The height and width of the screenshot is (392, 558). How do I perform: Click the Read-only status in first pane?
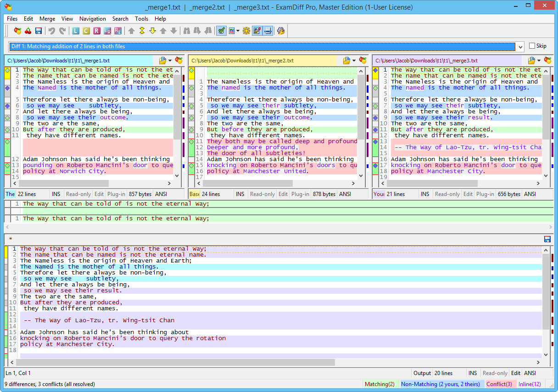click(x=78, y=194)
